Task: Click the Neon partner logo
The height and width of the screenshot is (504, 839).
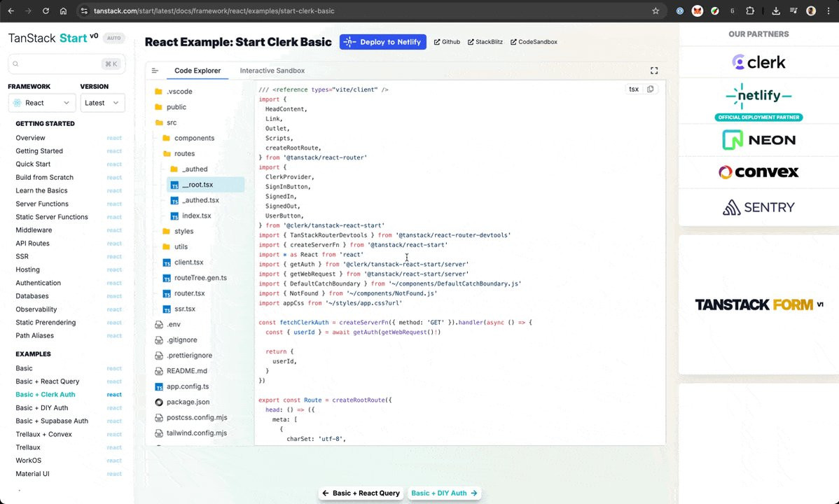Action: coord(758,139)
